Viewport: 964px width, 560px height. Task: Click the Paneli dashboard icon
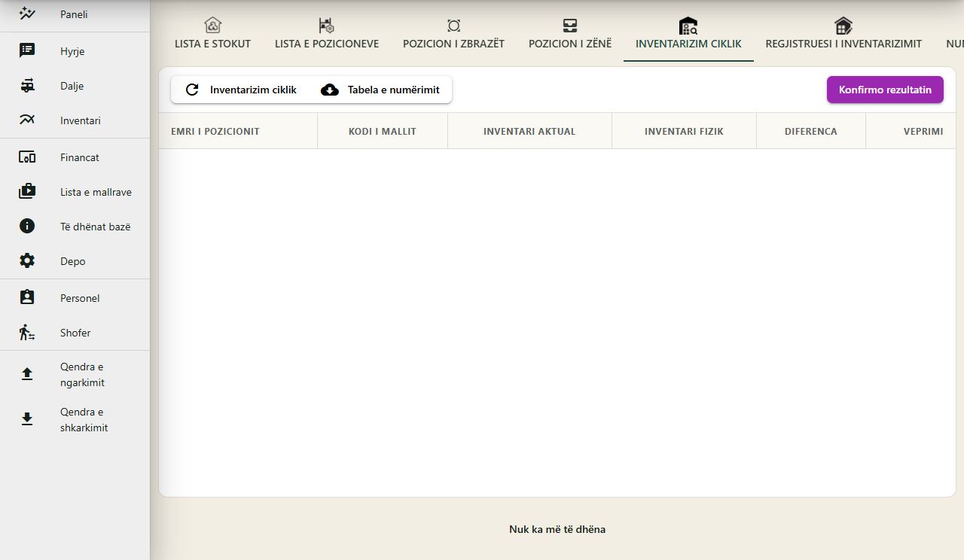(x=27, y=14)
